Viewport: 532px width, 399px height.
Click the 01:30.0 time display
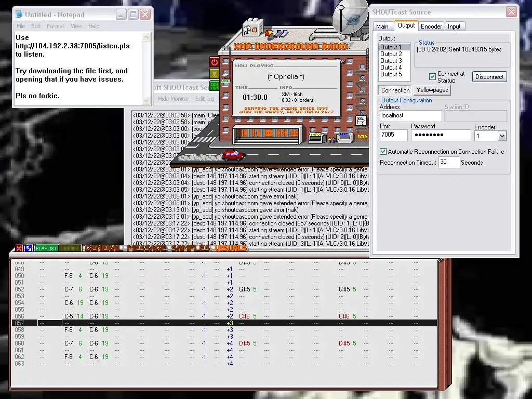(x=255, y=97)
